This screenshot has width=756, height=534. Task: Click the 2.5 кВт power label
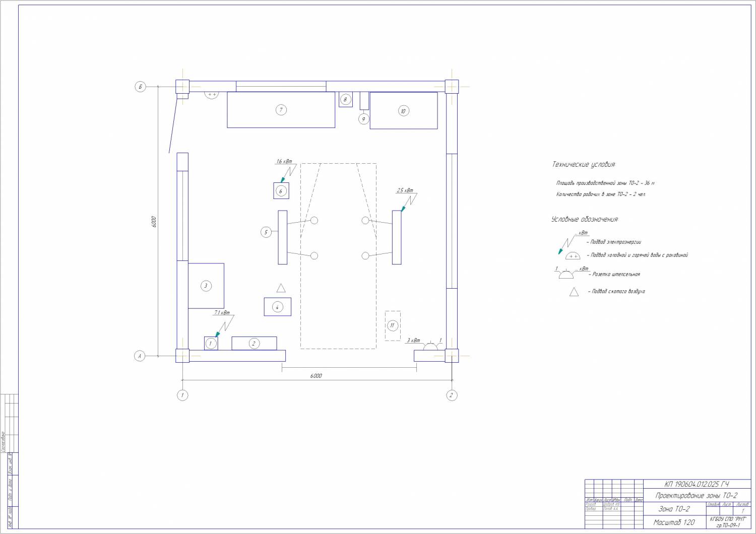[405, 191]
